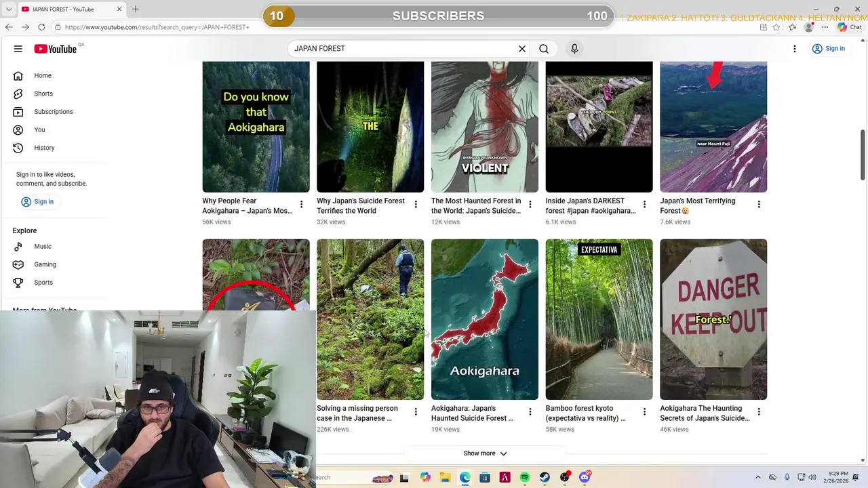
Task: Clear the search query with the X
Action: 522,49
